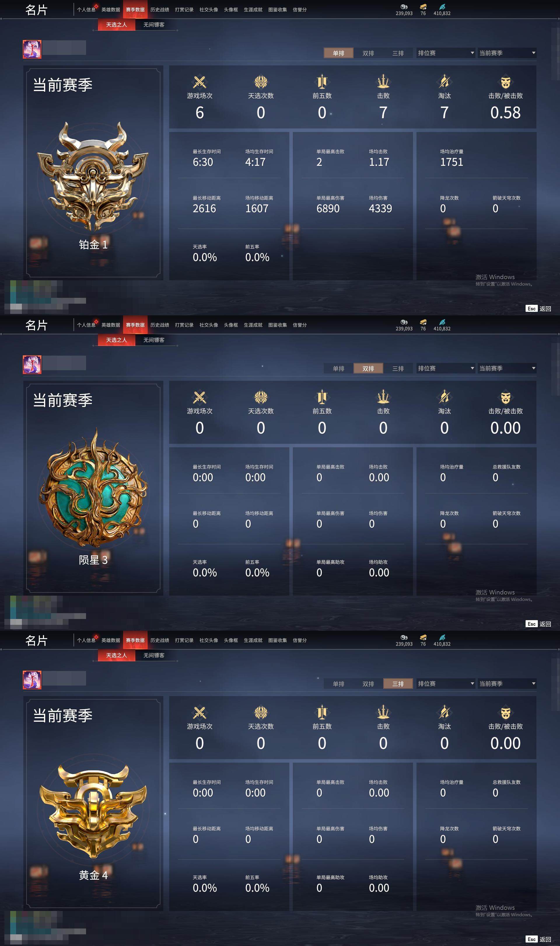Click the blue feather 410,832 icon in 黄金 4 view
560x946 pixels.
coord(442,637)
